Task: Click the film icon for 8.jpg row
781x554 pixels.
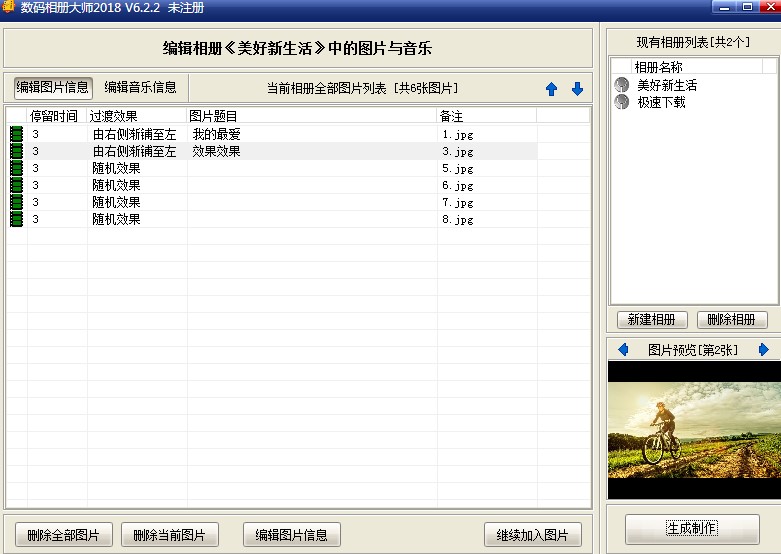Action: (16, 219)
